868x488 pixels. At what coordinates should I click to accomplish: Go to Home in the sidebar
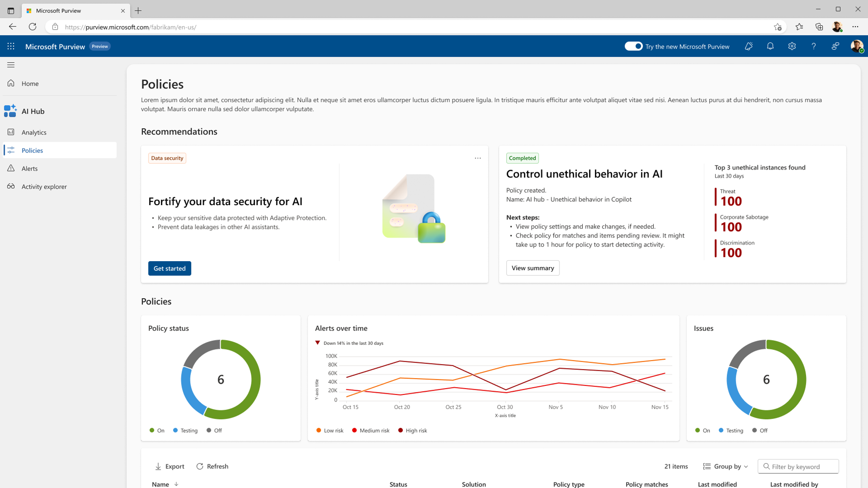tap(30, 83)
